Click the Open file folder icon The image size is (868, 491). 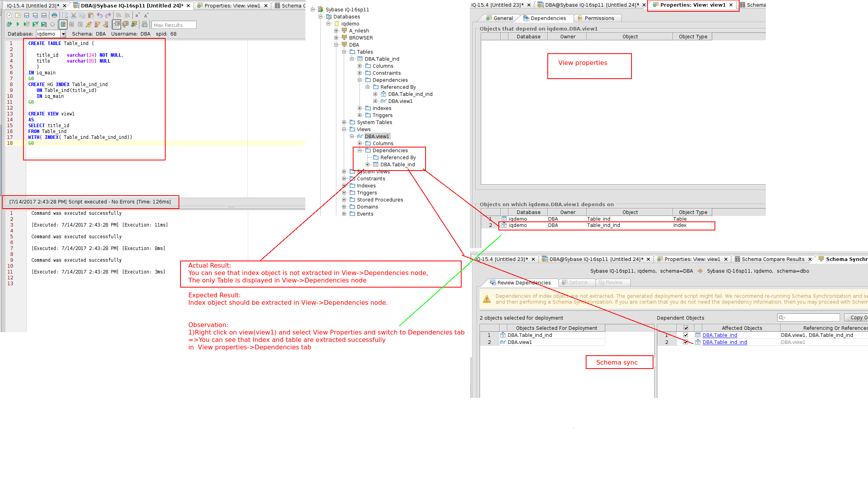[x=18, y=15]
